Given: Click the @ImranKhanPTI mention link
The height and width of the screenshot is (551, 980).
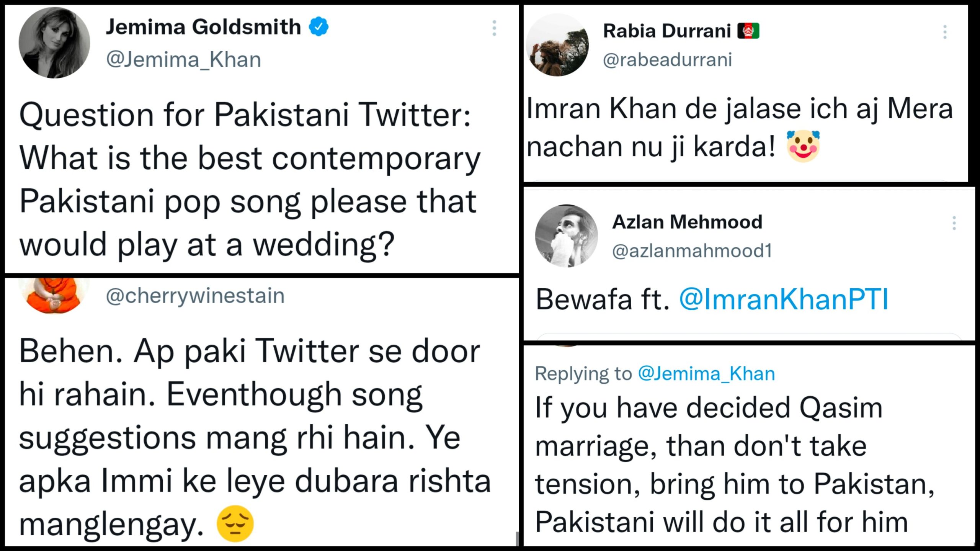Looking at the screenshot, I should [x=783, y=299].
